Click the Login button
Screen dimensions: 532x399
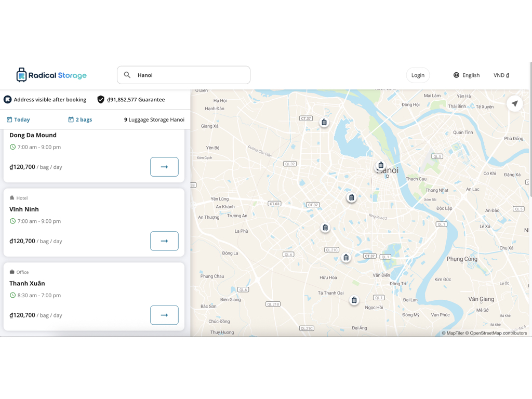[x=418, y=75]
